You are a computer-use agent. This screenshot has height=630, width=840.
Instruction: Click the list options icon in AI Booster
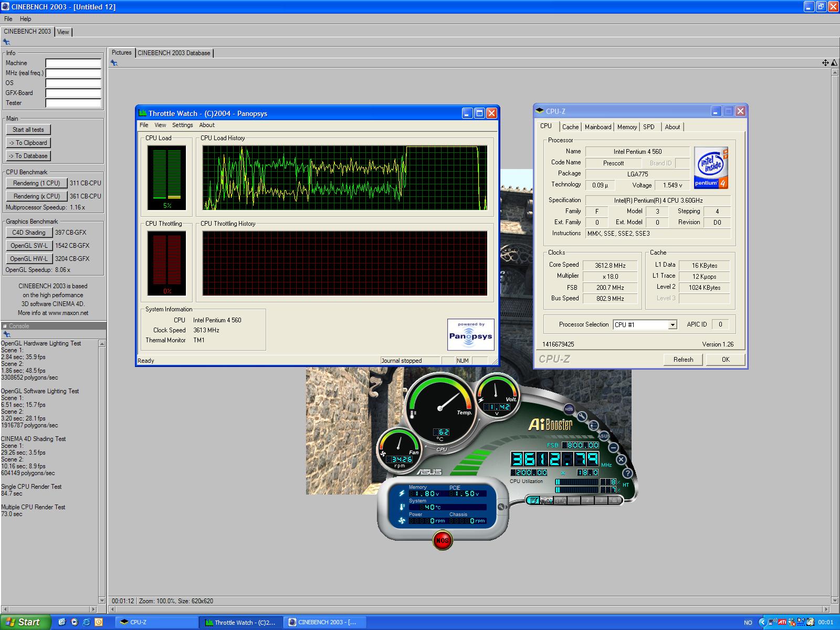coord(593,425)
